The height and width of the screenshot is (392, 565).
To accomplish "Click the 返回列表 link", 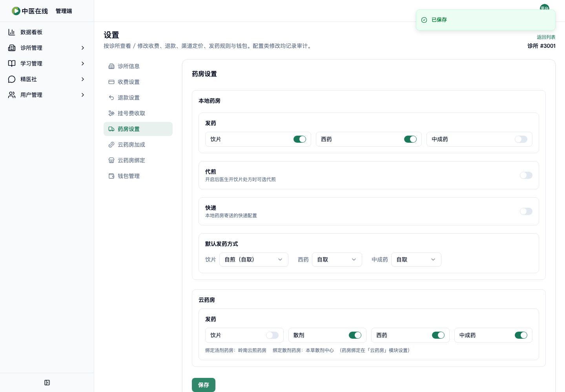I will 546,37.
